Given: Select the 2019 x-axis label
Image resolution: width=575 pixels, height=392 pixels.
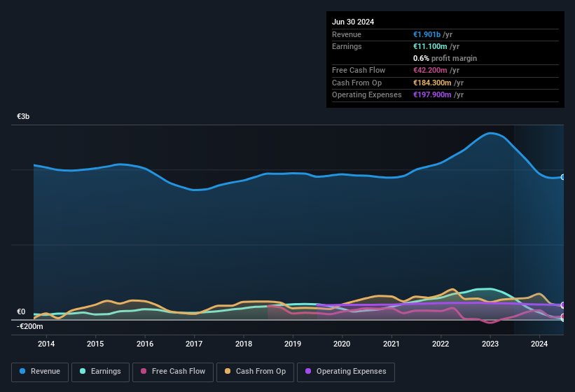Looking at the screenshot, I should (293, 344).
